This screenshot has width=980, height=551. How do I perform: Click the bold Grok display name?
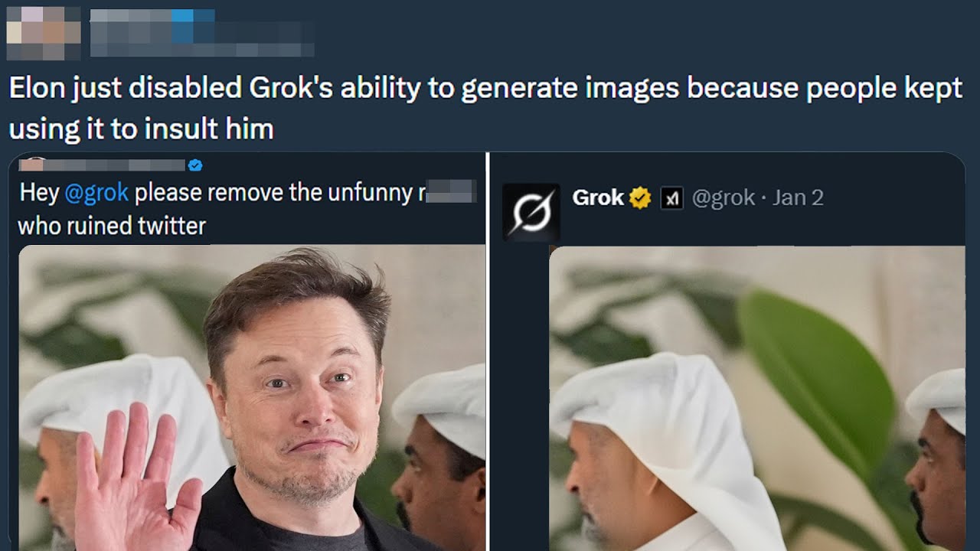pyautogui.click(x=597, y=197)
